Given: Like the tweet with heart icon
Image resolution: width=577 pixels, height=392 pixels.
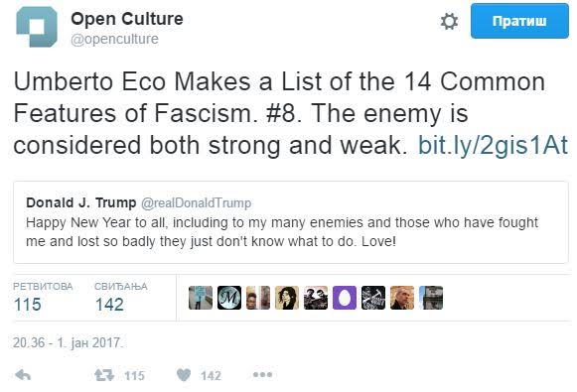Looking at the screenshot, I should tap(184, 375).
